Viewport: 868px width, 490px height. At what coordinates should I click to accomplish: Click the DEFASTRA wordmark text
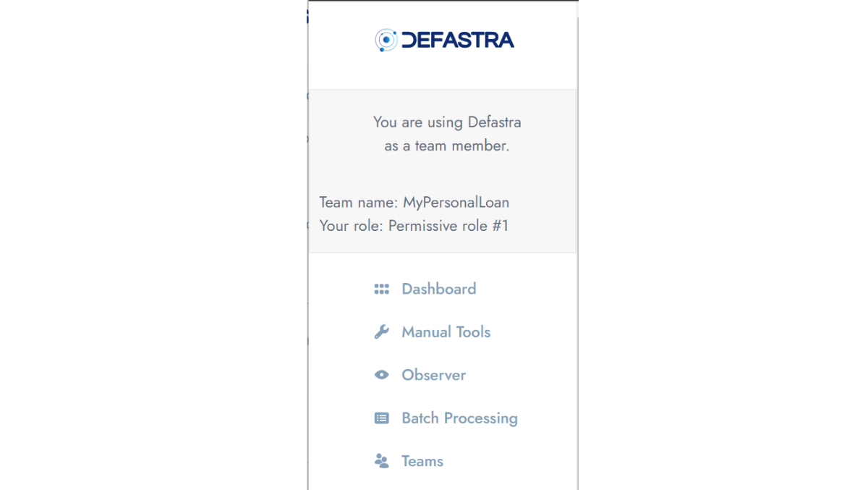point(457,40)
